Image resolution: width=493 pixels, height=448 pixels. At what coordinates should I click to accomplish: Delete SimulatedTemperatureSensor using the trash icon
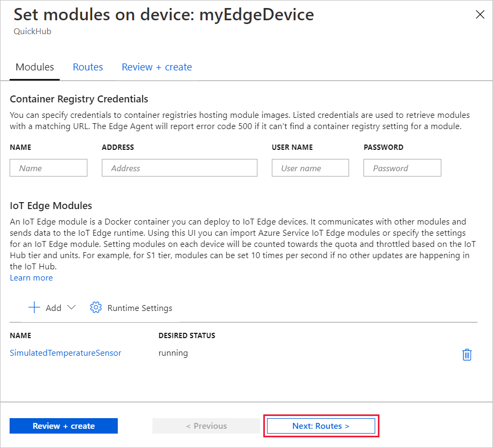click(467, 354)
